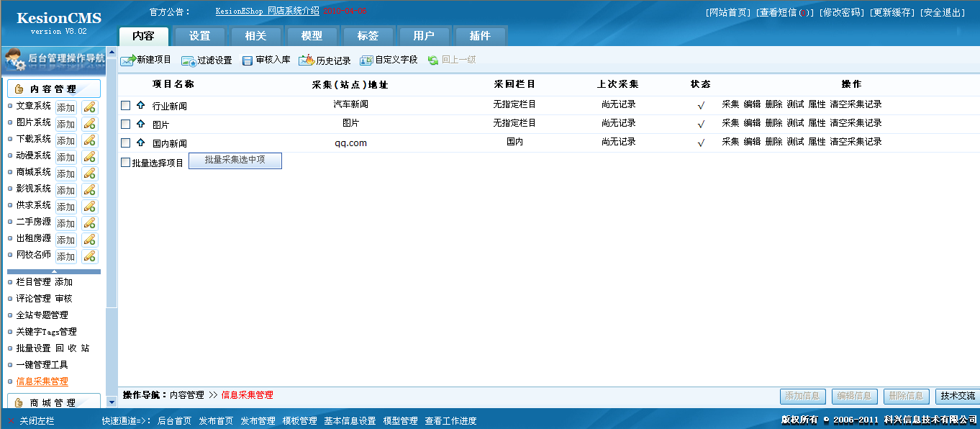This screenshot has height=429, width=980.
Task: Click the 自定义字段 toolbar icon
Action: pyautogui.click(x=366, y=60)
